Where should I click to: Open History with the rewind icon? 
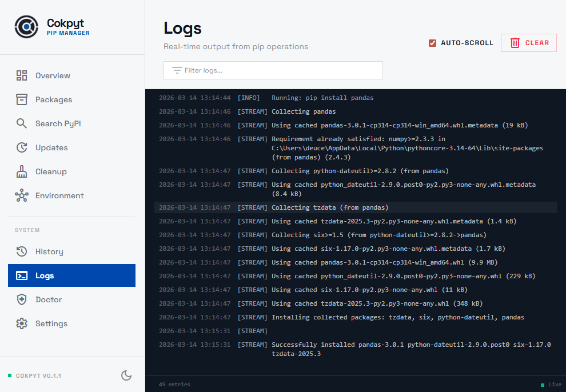tap(22, 251)
